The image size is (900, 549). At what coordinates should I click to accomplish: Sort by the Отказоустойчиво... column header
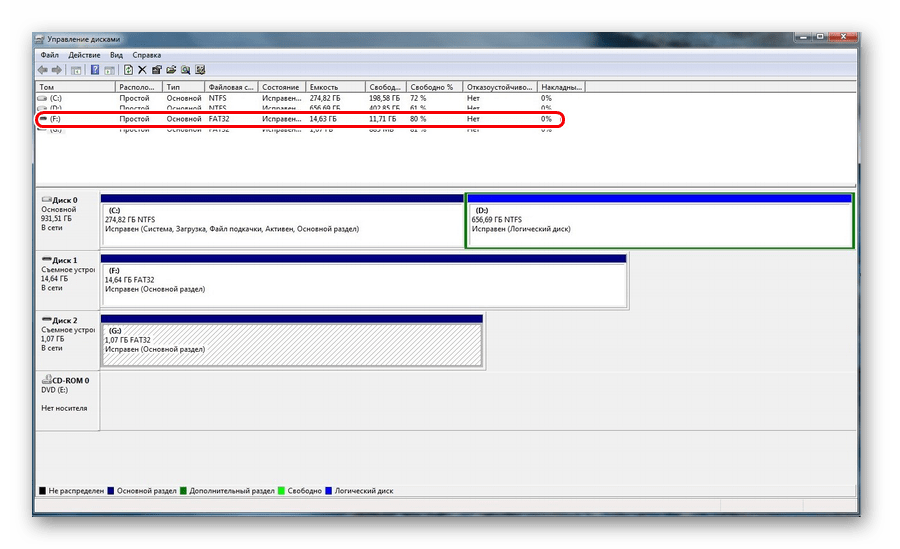500,87
